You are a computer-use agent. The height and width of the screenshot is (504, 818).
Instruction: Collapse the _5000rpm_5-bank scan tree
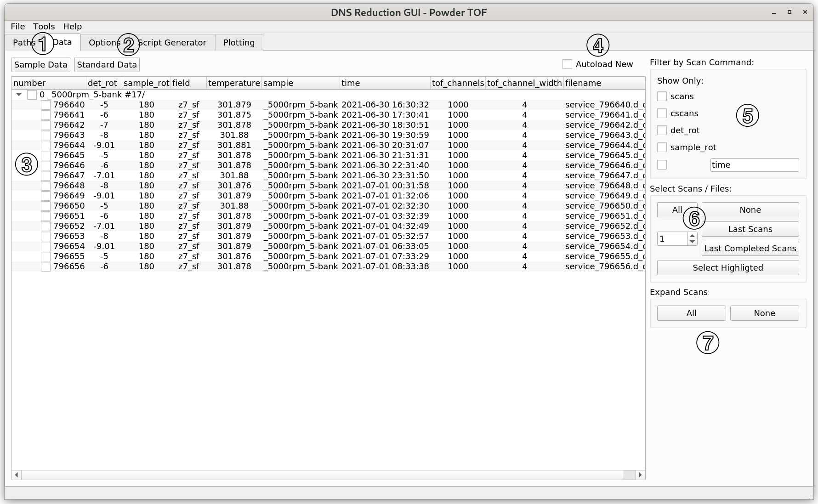click(x=19, y=95)
